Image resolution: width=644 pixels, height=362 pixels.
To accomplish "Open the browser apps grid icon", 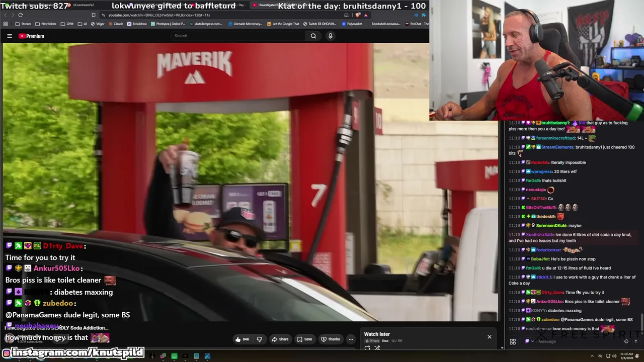I will point(6,24).
